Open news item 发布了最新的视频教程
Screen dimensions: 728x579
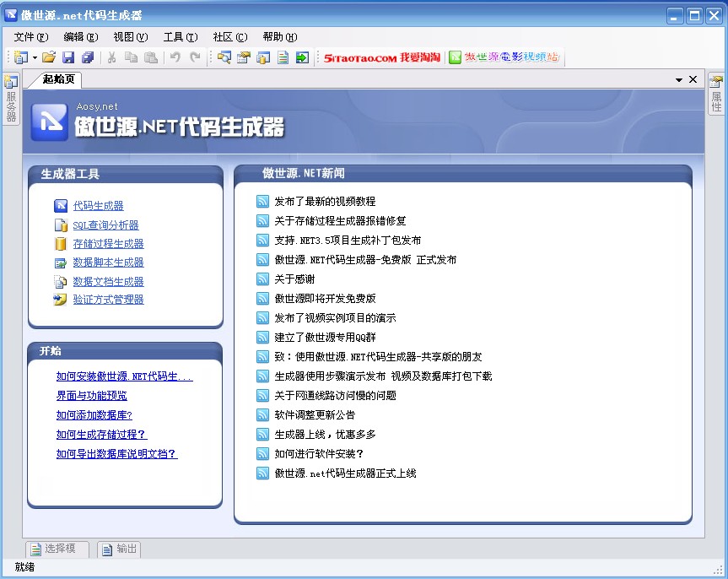click(325, 202)
